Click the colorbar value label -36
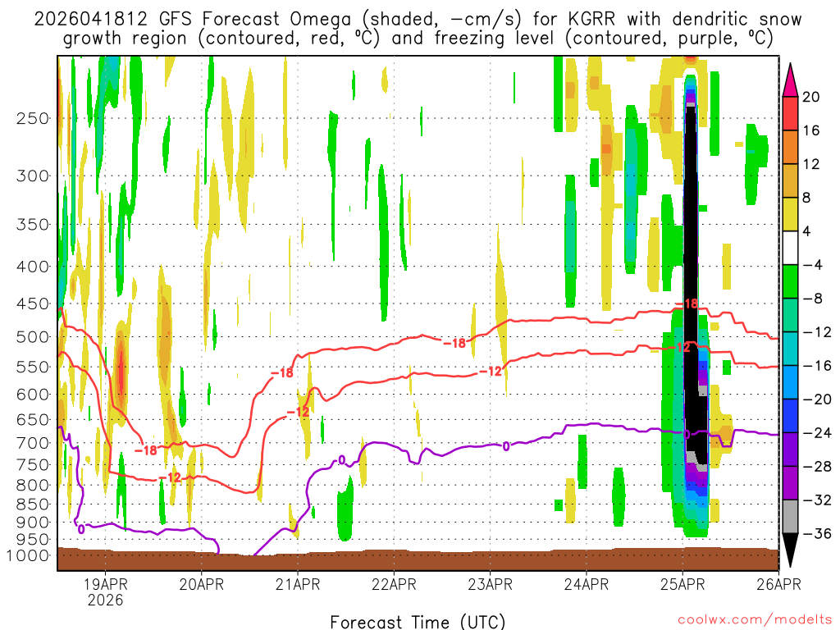This screenshot has width=840, height=630. tap(817, 533)
